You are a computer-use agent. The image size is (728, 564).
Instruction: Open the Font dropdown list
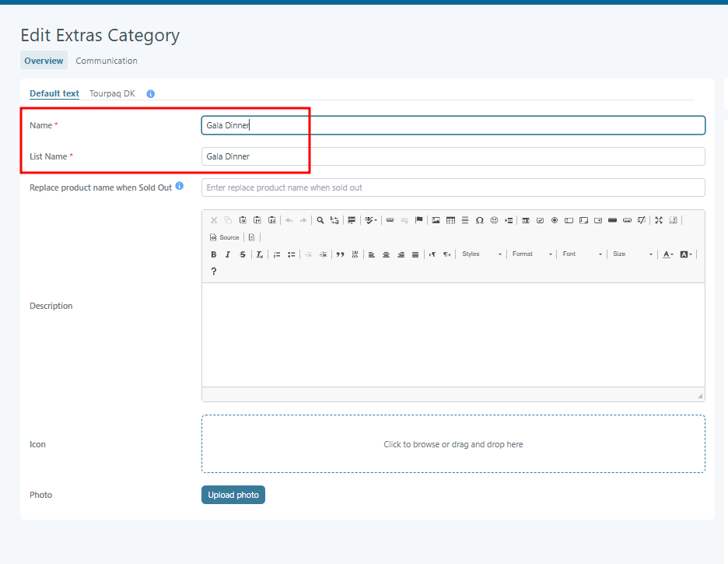[x=582, y=254]
